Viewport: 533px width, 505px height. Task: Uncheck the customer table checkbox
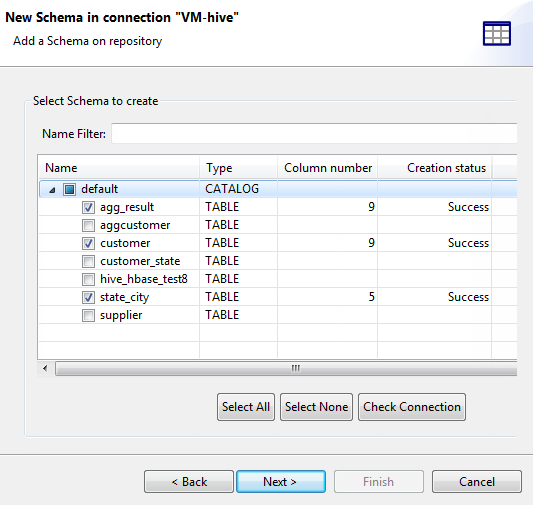(88, 243)
